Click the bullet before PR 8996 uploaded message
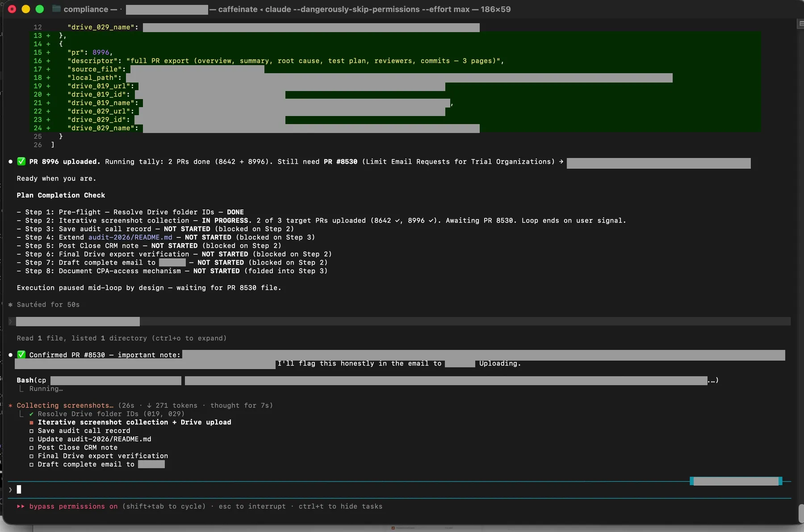 pos(10,162)
